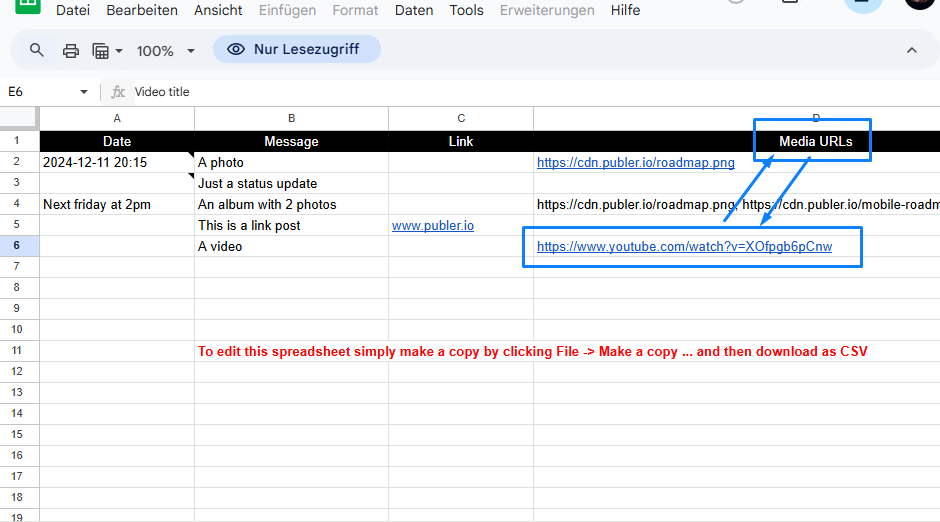Select the Just a status update cell
The image size is (940, 522).
291,183
